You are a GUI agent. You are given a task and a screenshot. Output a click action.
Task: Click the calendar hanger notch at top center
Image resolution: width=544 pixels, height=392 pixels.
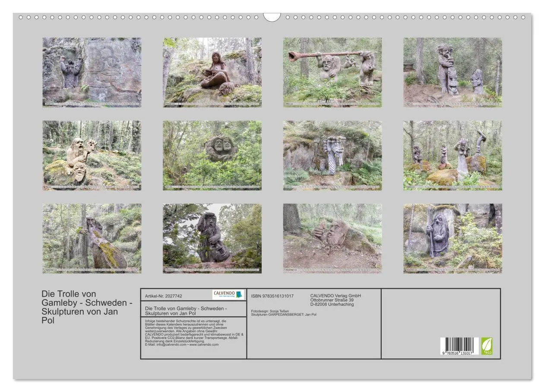[x=272, y=17]
